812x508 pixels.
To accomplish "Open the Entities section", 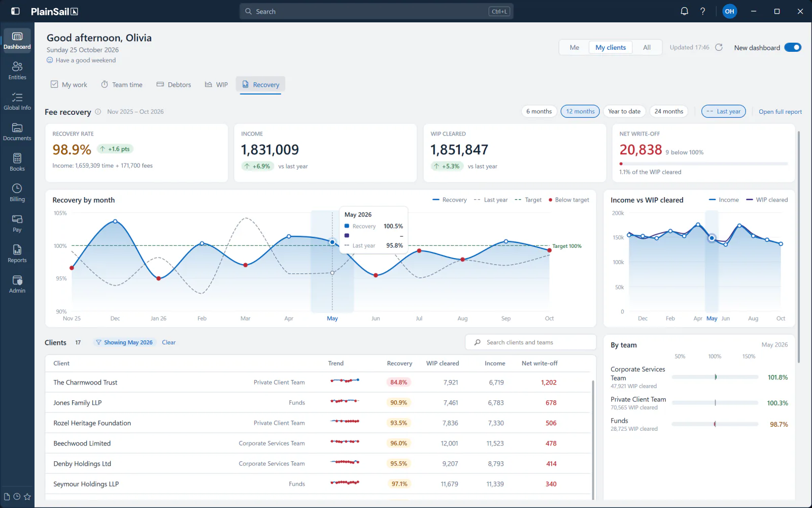I will click(17, 71).
